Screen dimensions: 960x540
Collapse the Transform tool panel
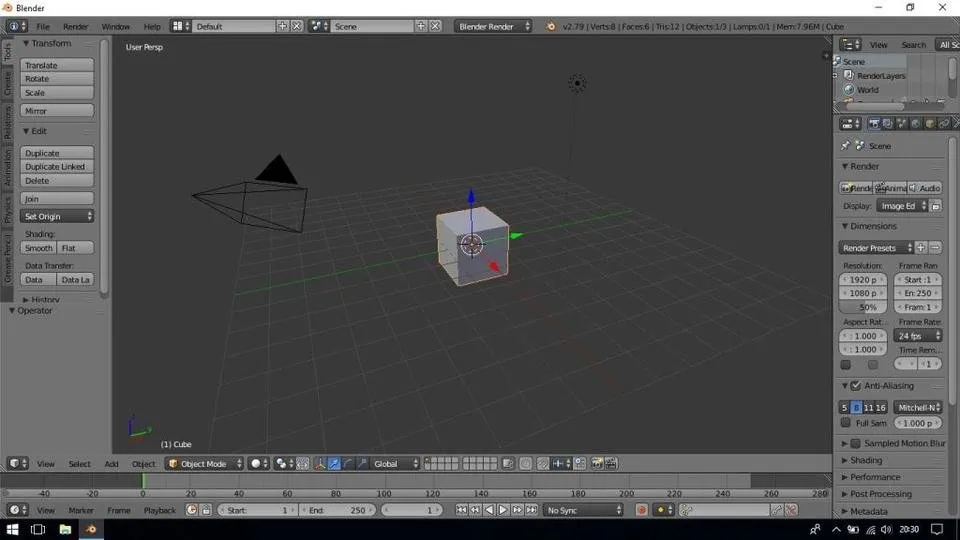(47, 43)
